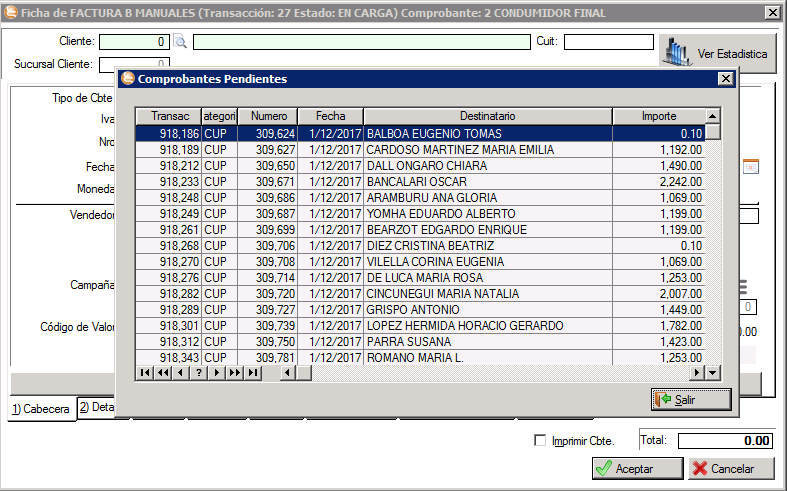Open client search magnifier icon
Viewport: 787px width, 491px height.
180,42
